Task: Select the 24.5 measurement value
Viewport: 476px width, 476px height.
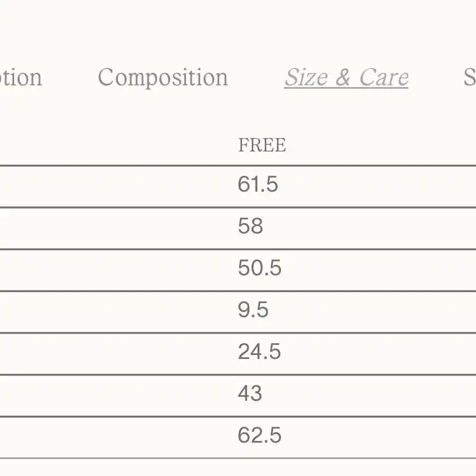Action: (259, 352)
